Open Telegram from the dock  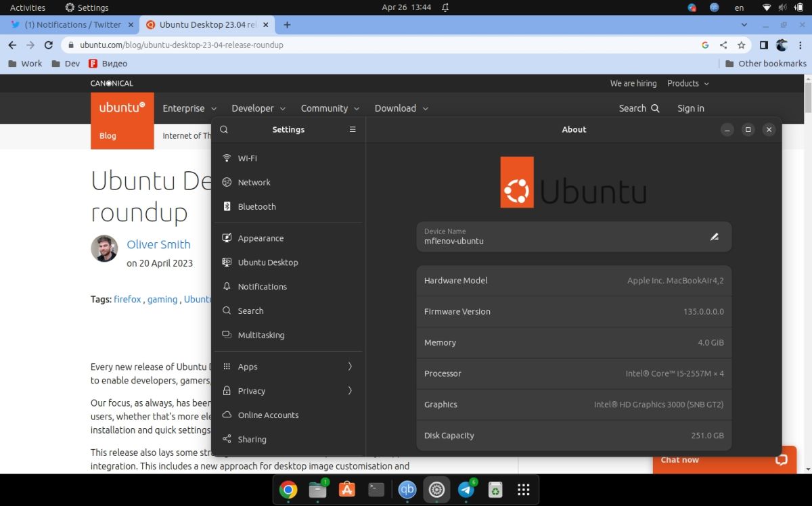pos(466,490)
